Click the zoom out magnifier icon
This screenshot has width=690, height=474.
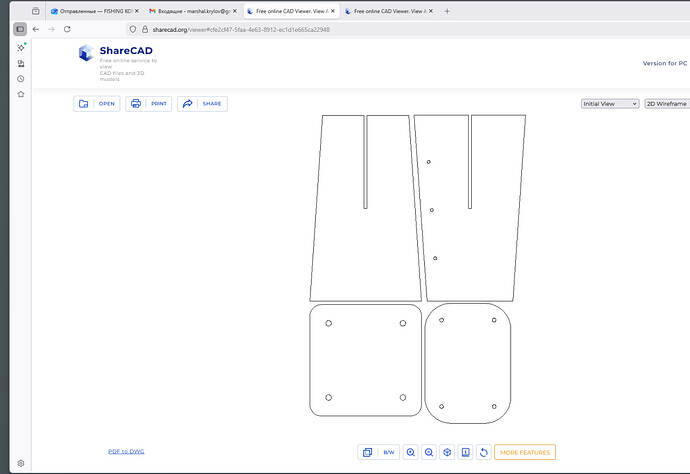429,453
